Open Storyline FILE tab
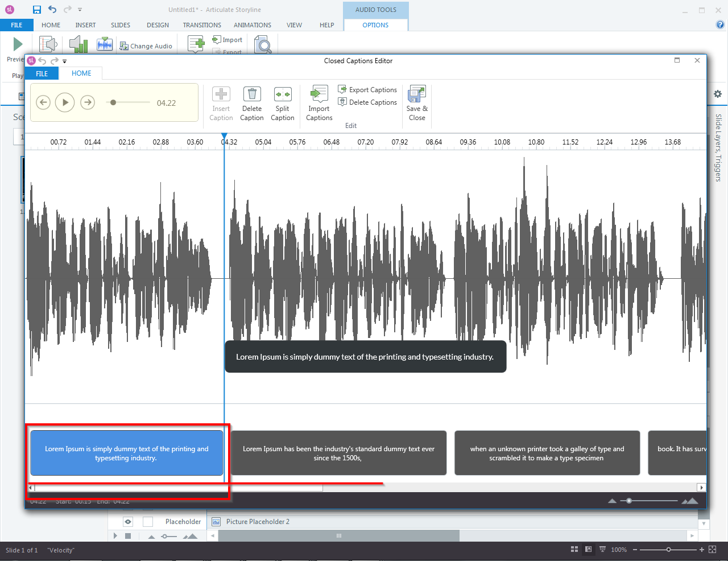The width and height of the screenshot is (728, 561). point(16,25)
